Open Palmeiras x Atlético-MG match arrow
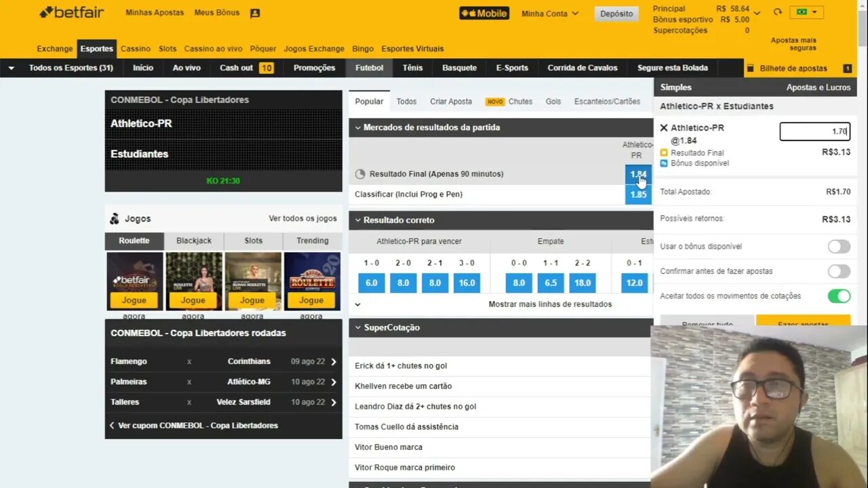This screenshot has height=488, width=868. [333, 382]
